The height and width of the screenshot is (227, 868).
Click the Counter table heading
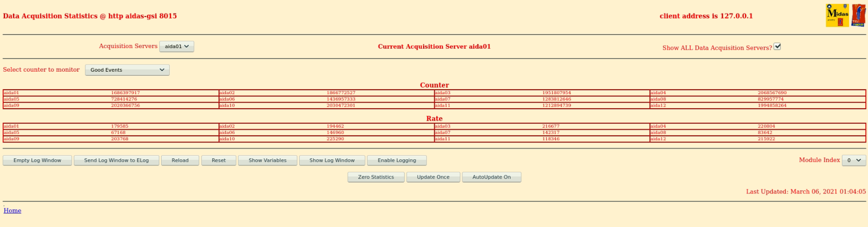coord(434,85)
